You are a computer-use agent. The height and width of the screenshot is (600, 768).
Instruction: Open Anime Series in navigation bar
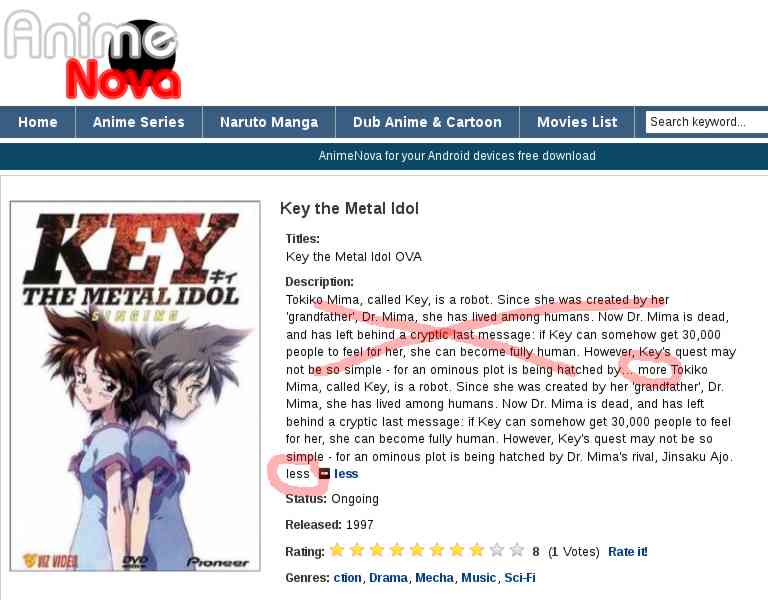click(139, 122)
